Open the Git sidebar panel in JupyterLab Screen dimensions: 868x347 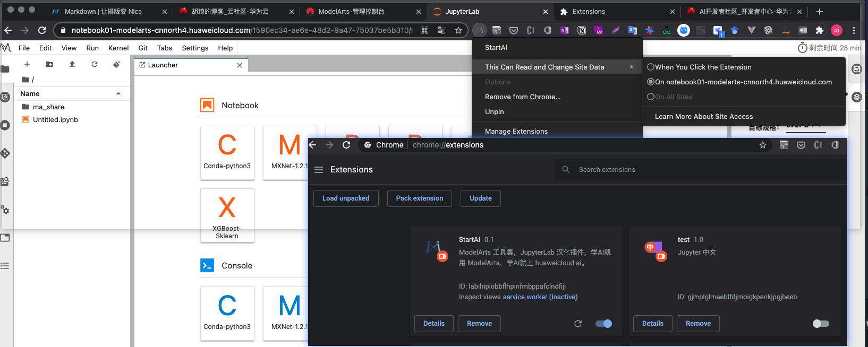point(5,153)
